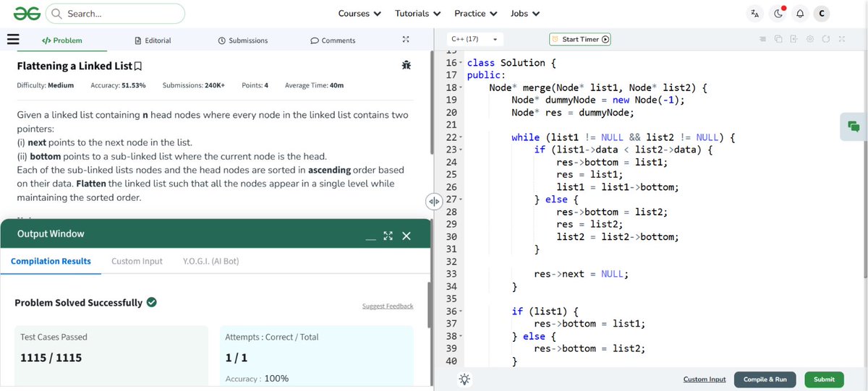Click the 1115 / 1115 test cases value
868x391 pixels.
51,358
